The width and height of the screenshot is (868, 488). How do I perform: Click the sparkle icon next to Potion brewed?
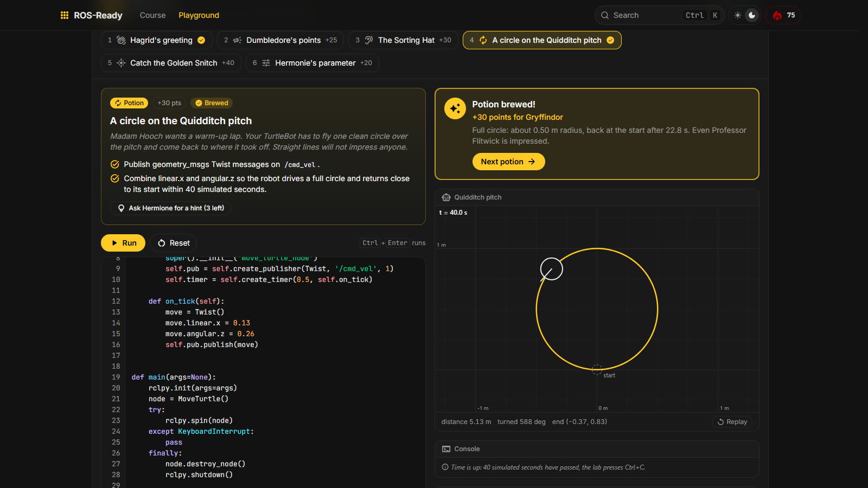point(455,108)
